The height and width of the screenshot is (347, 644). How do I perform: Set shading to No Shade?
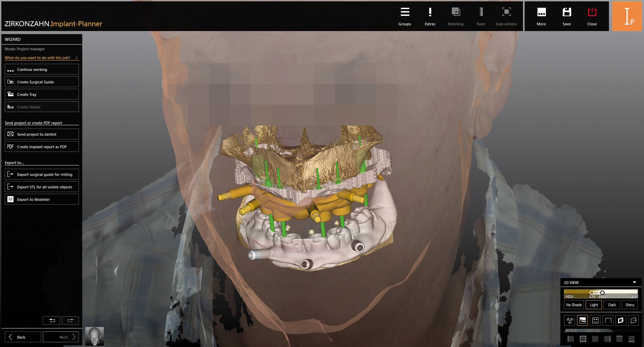pos(574,305)
